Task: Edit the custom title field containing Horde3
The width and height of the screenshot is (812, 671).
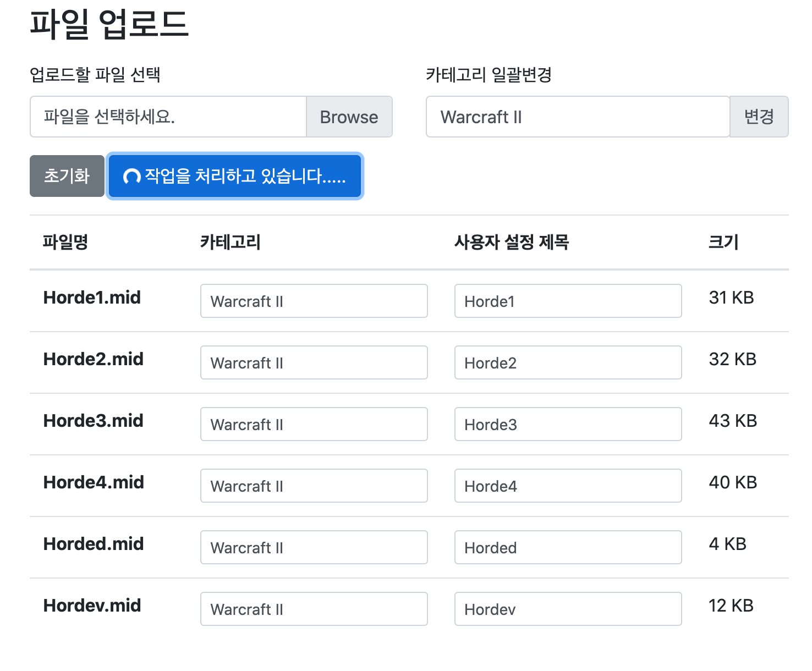Action: (568, 424)
